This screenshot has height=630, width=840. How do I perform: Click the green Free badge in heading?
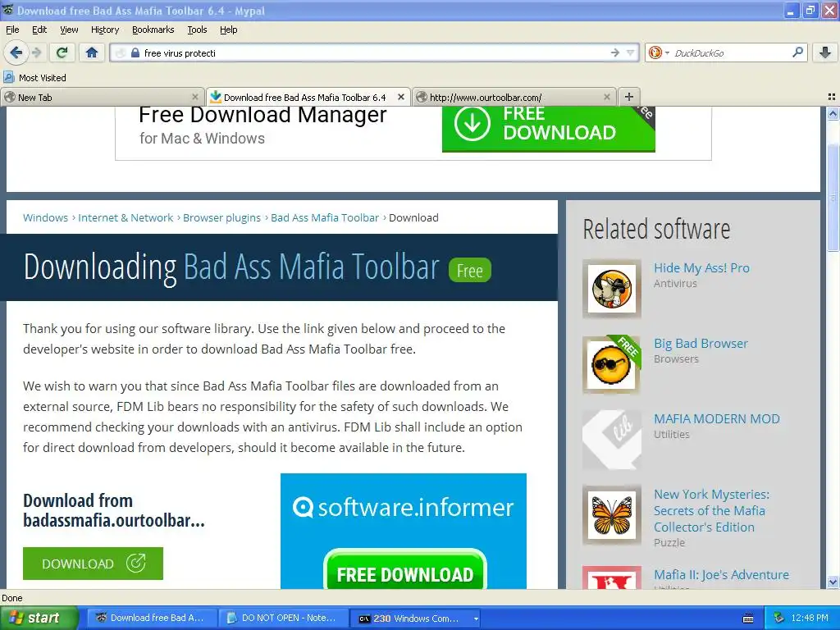470,271
